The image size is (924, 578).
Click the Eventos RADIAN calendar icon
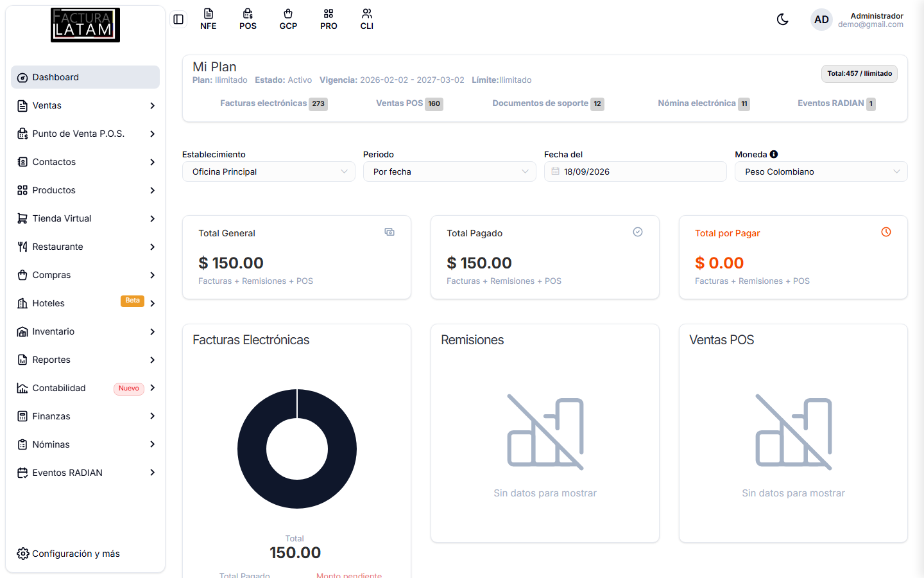point(22,473)
